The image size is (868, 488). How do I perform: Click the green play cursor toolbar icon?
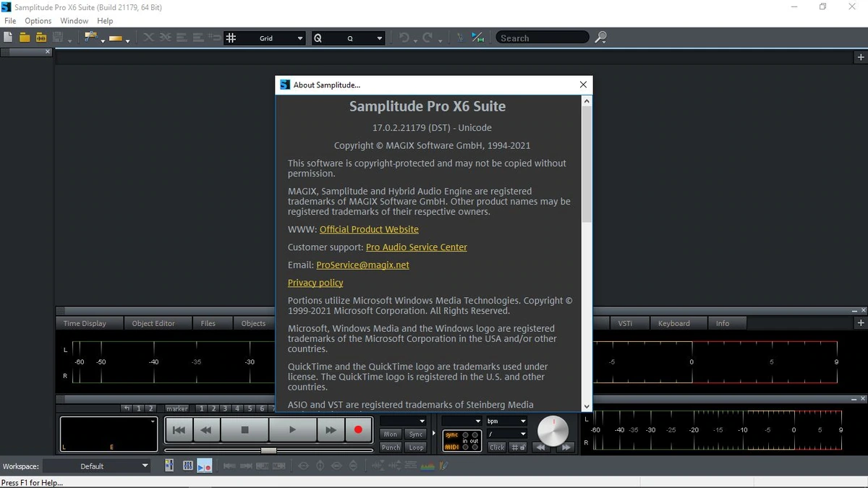[x=477, y=38]
